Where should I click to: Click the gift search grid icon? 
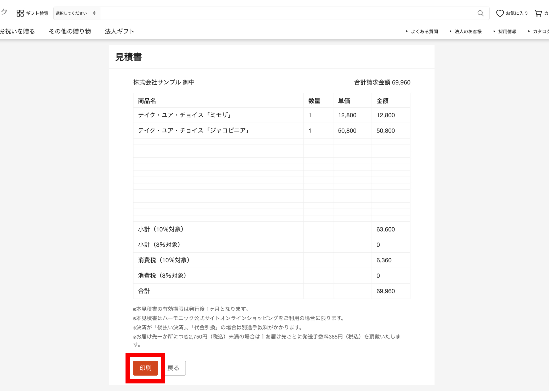pyautogui.click(x=20, y=13)
